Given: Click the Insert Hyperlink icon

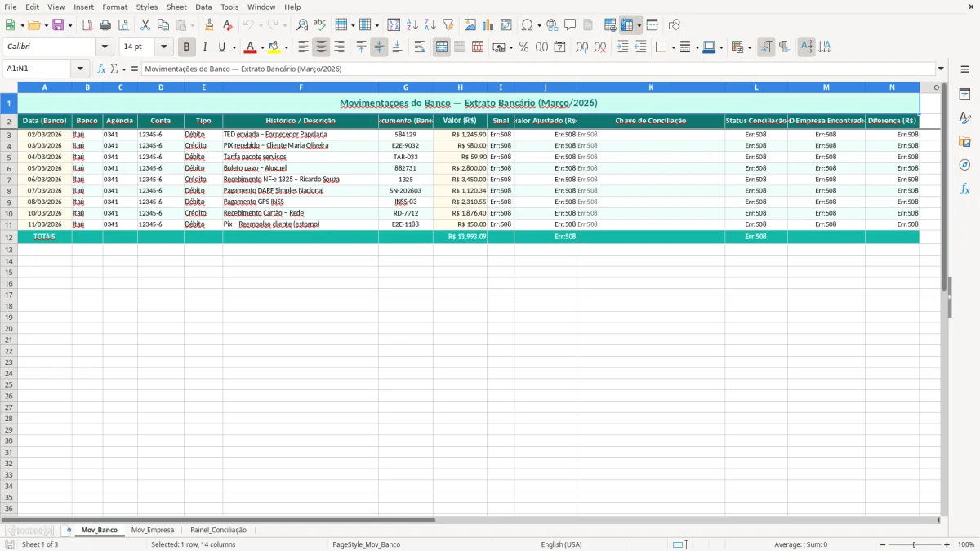Looking at the screenshot, I should coord(552,25).
